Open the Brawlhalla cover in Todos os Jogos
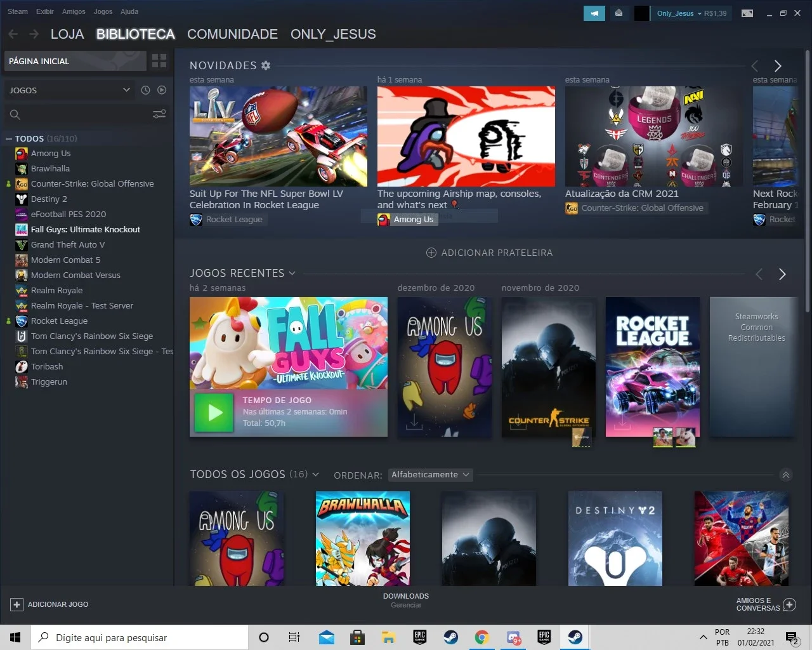Viewport: 812px width, 650px height. (x=363, y=538)
